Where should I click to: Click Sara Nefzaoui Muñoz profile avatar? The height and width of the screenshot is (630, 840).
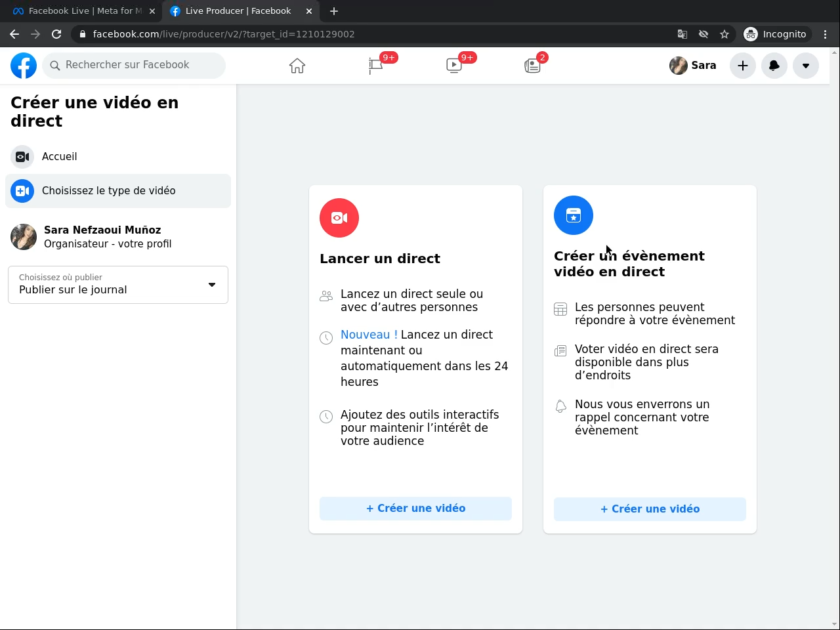click(x=24, y=237)
